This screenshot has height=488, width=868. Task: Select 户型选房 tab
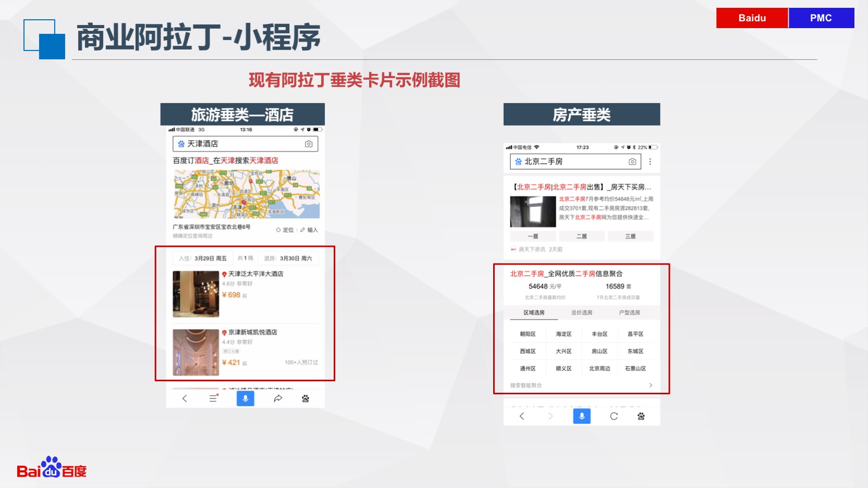click(x=629, y=312)
